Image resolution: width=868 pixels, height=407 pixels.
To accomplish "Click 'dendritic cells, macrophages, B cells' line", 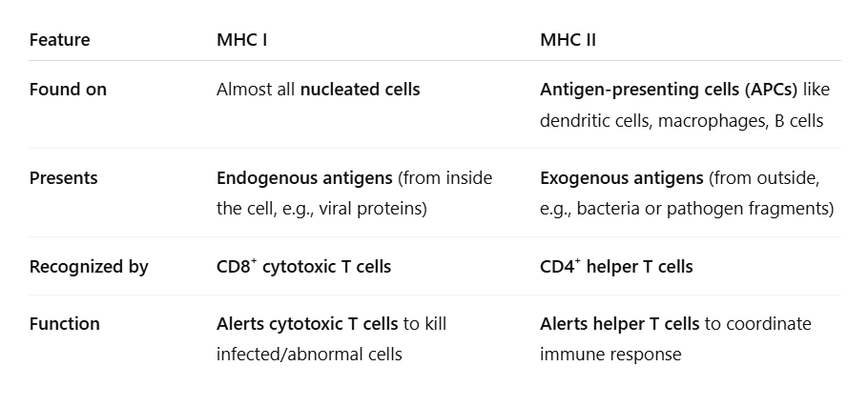I will point(682,121).
